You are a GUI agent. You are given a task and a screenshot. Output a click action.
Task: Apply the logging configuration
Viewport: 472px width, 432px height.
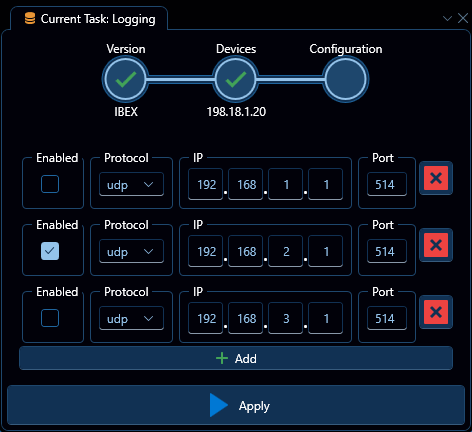click(x=236, y=405)
